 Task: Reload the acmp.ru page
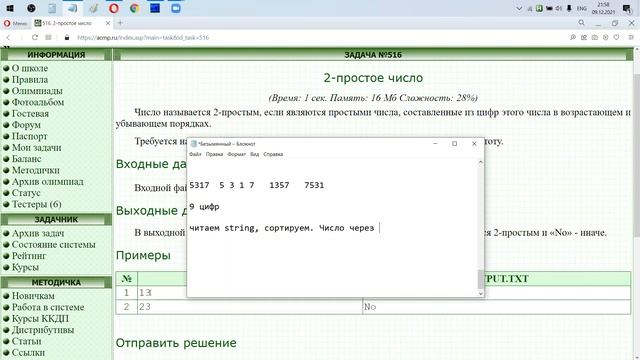click(35, 38)
